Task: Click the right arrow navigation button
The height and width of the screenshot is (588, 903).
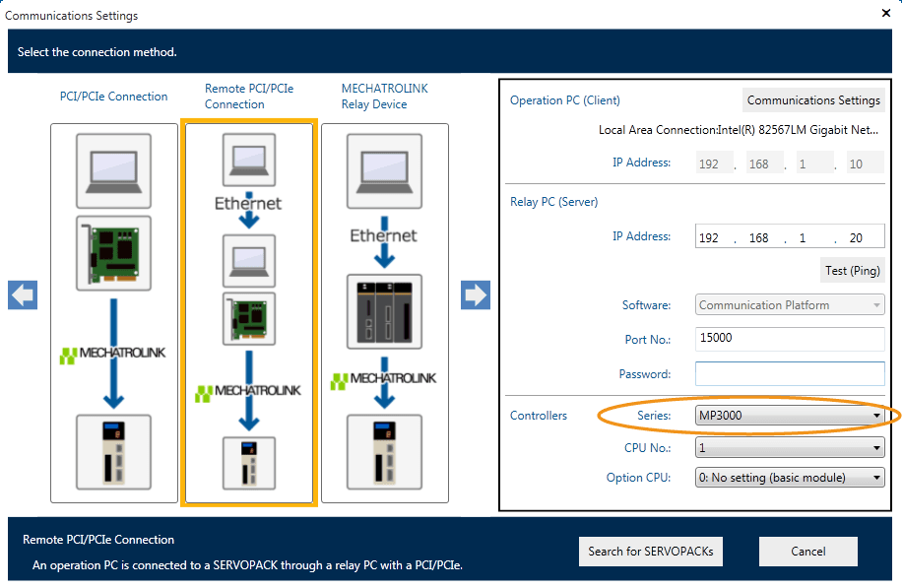Action: [x=476, y=295]
